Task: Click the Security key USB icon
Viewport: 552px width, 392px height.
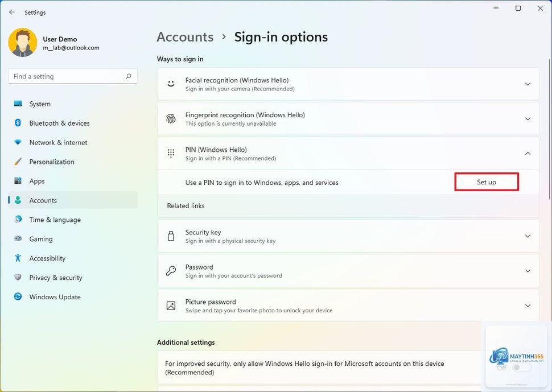Action: coord(171,236)
